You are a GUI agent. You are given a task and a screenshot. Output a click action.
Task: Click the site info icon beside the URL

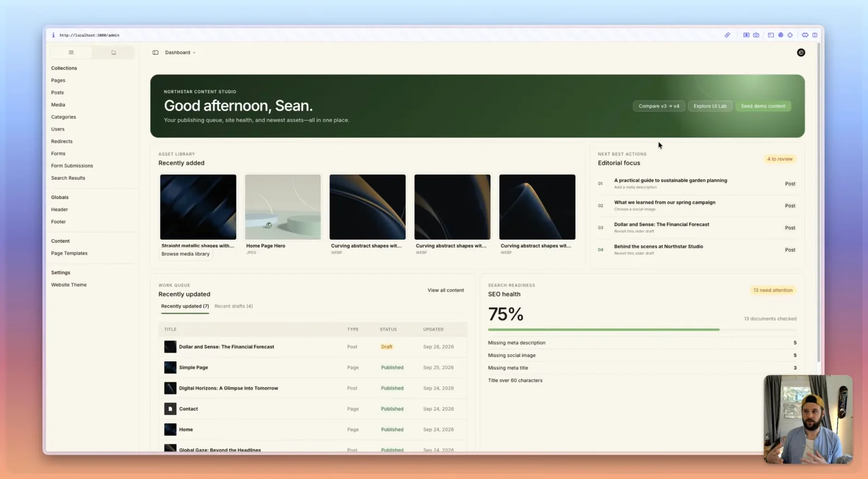click(53, 35)
